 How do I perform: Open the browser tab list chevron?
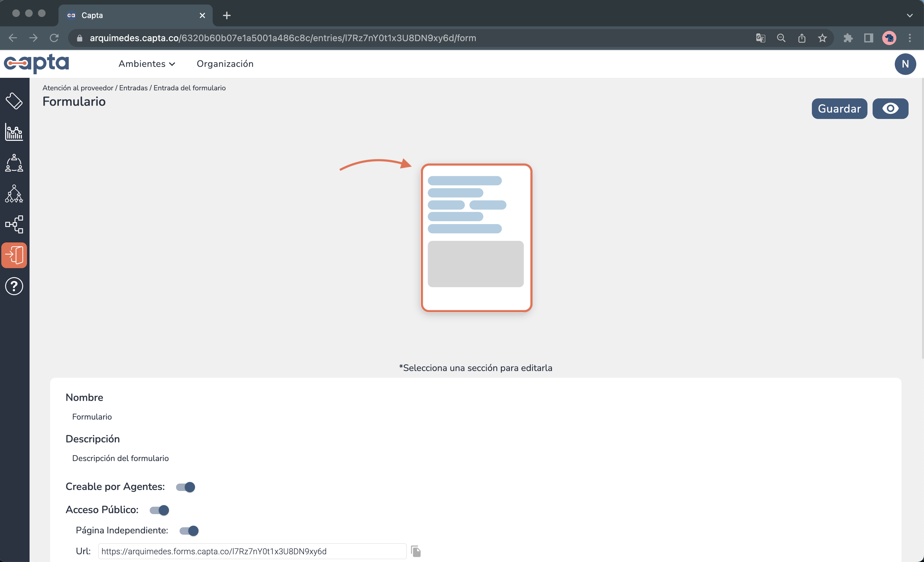tap(910, 15)
